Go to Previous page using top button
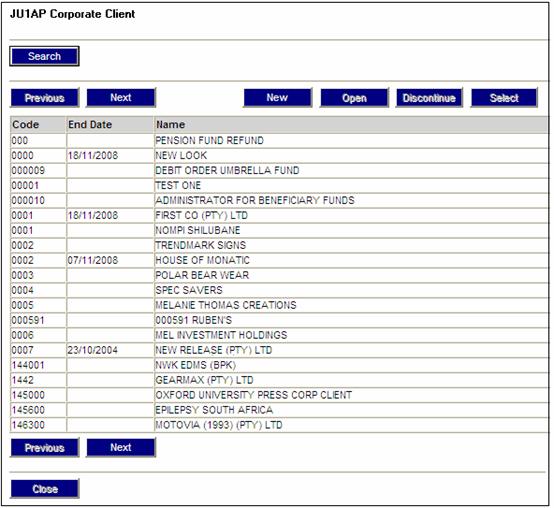This screenshot has height=508, width=554. (45, 98)
